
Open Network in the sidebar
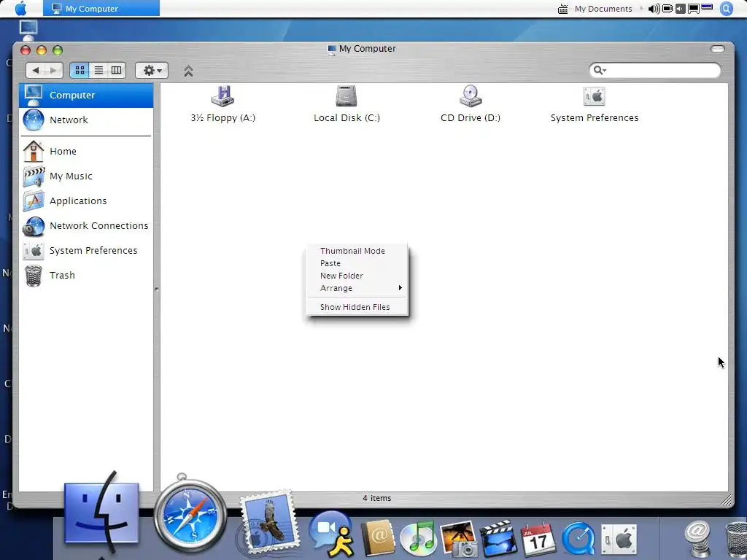86,120
